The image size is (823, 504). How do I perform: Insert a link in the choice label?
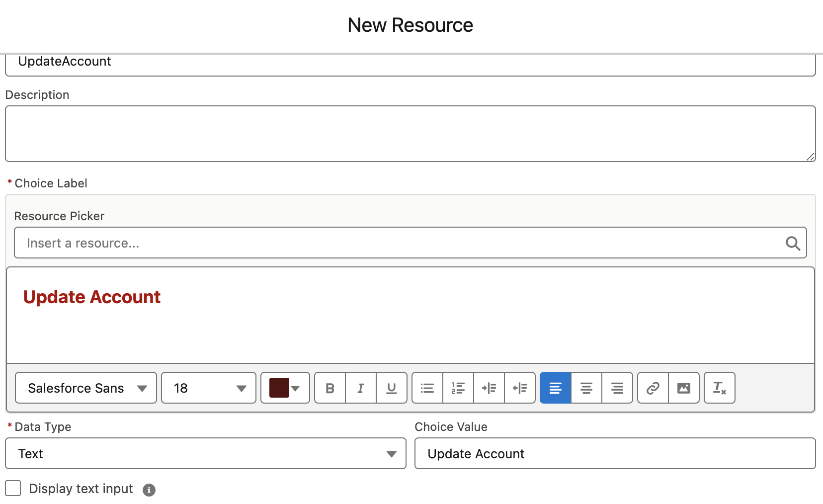pyautogui.click(x=652, y=388)
